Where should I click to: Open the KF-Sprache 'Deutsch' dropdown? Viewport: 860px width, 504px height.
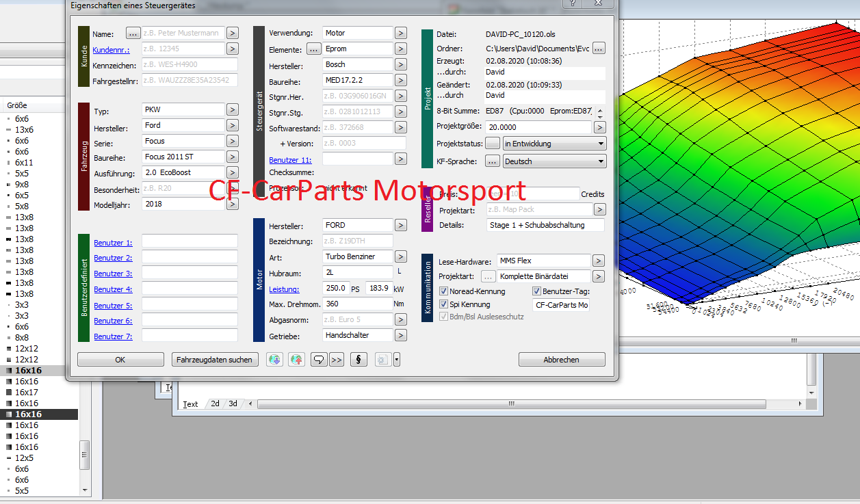(x=554, y=161)
